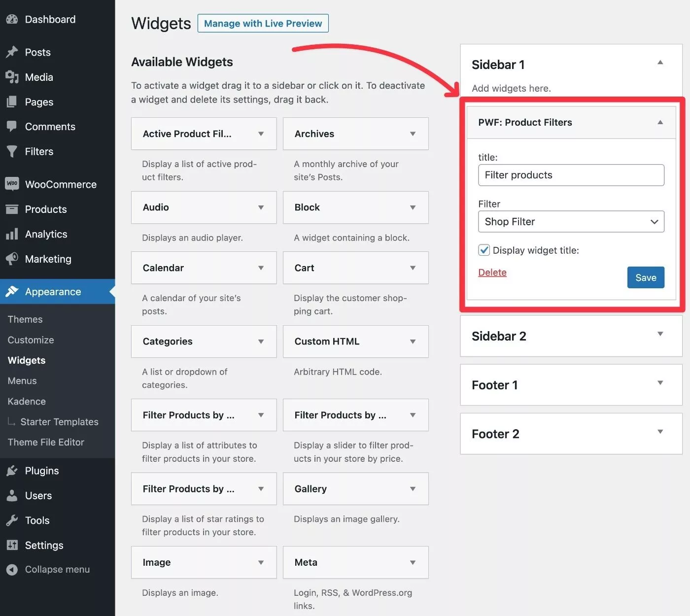Open Customize submenu item
Screen dimensions: 690x616
[31, 340]
